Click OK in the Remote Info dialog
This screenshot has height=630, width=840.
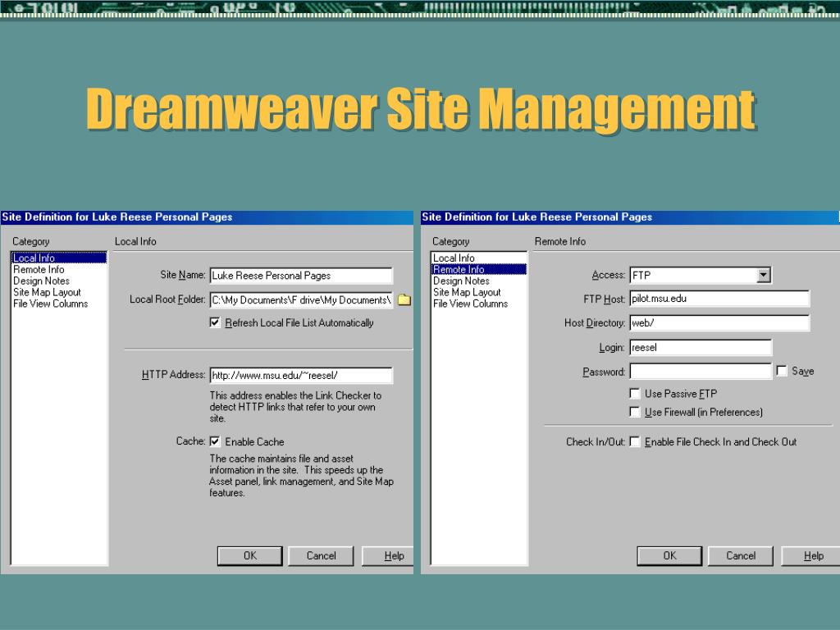pos(669,555)
